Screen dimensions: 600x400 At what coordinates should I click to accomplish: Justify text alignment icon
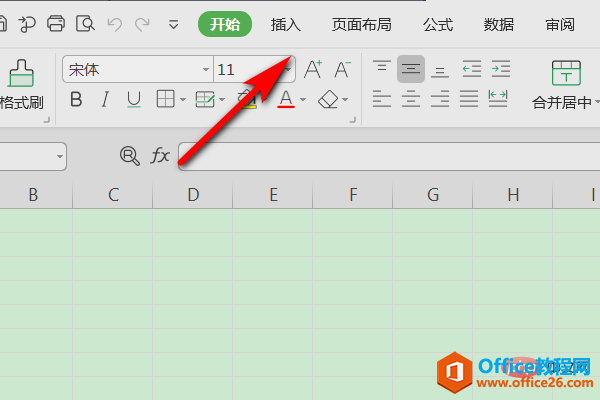click(469, 99)
